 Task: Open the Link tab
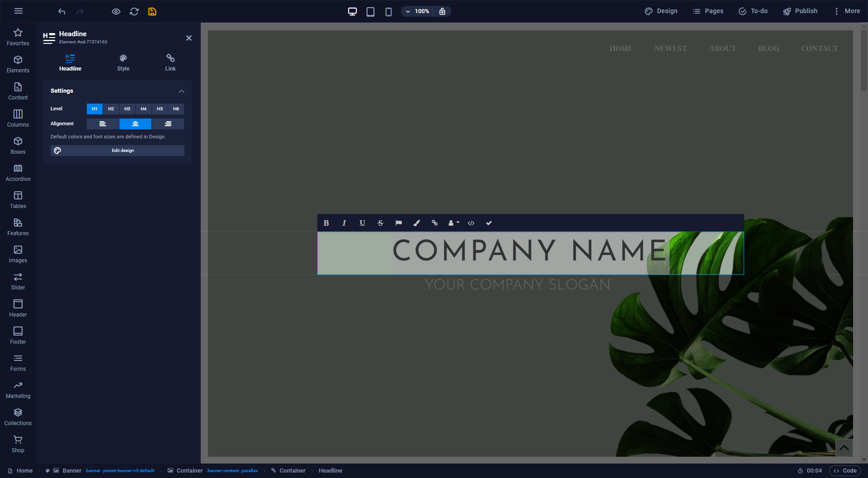tap(170, 63)
